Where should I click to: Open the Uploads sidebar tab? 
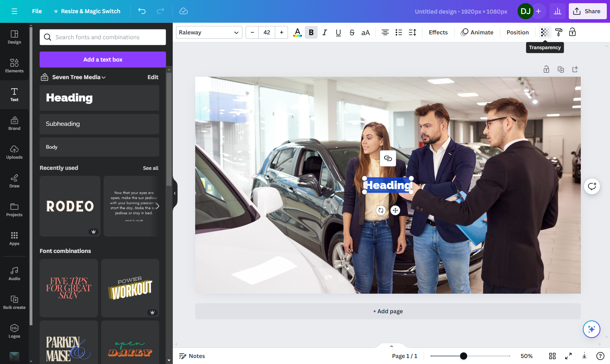click(14, 152)
